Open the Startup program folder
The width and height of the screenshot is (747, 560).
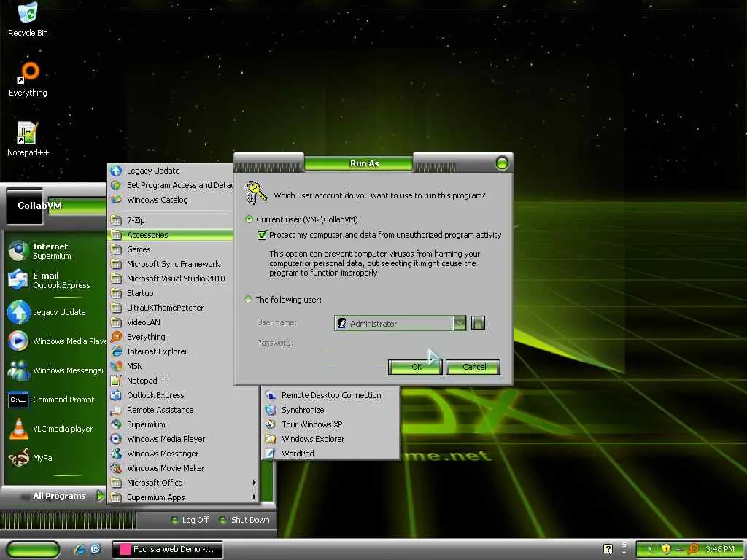pos(171,293)
